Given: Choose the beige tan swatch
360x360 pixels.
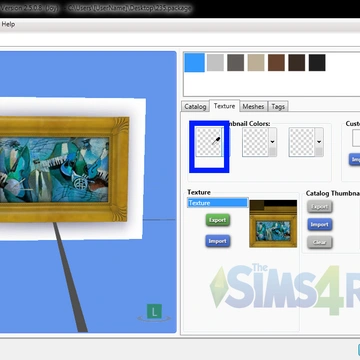Looking at the screenshot, I should [x=256, y=63].
